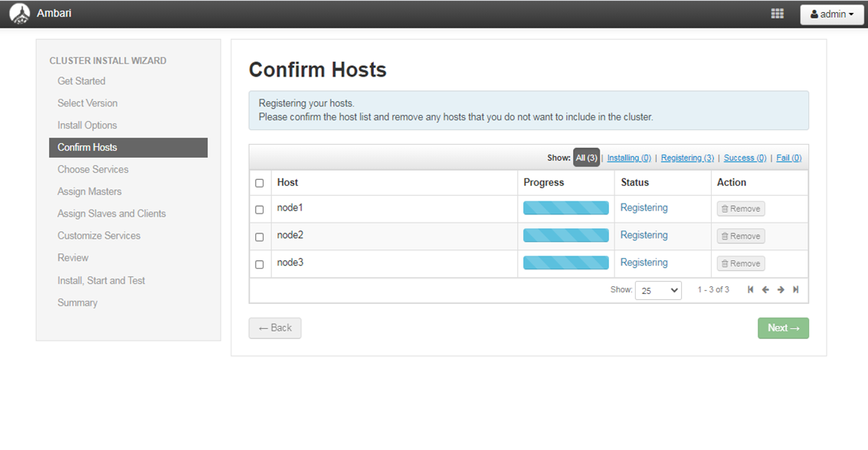Tick the node3 host checkbox
The width and height of the screenshot is (868, 450).
[259, 265]
